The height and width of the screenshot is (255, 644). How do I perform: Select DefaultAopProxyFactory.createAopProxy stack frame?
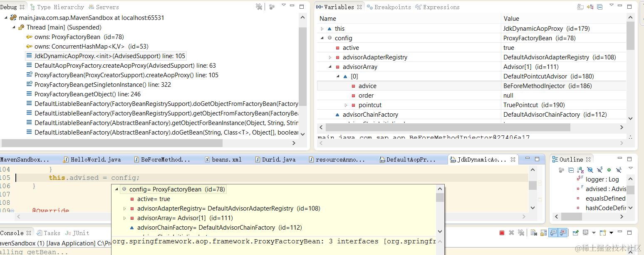(x=121, y=66)
